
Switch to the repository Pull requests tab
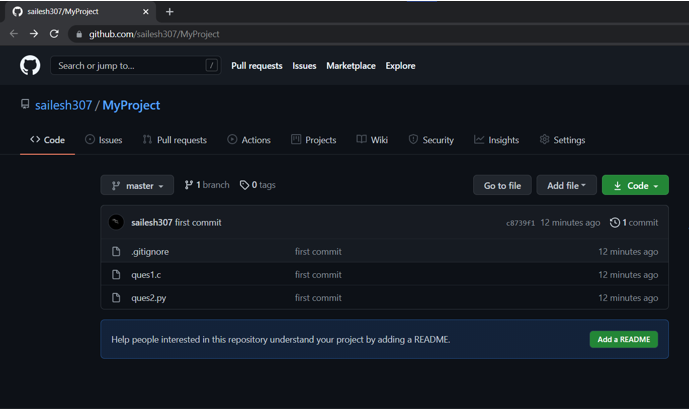pos(175,140)
